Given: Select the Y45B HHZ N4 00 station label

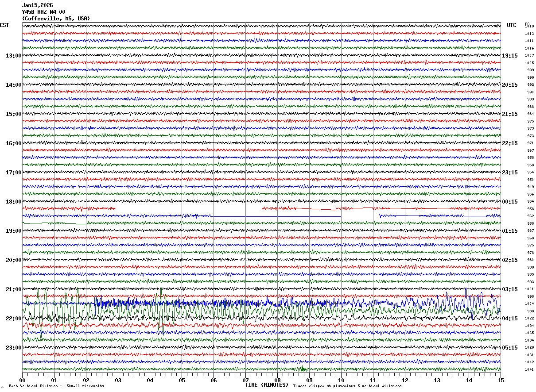Looking at the screenshot, I should 43,12.
